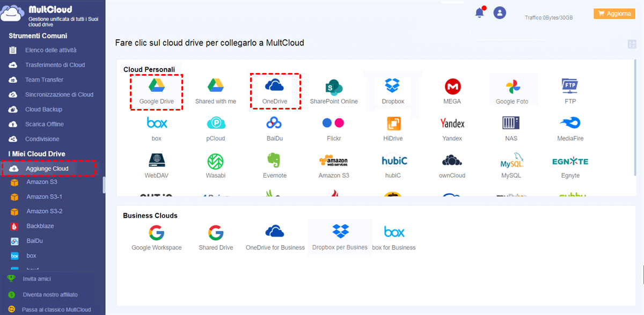Screen dimensions: 644x315
Task: Add pCloud drive
Action: coord(216,129)
